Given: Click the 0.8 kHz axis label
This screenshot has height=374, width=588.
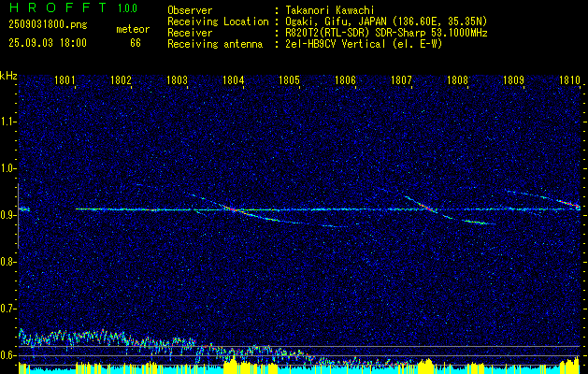Looking at the screenshot, I should (7, 262).
